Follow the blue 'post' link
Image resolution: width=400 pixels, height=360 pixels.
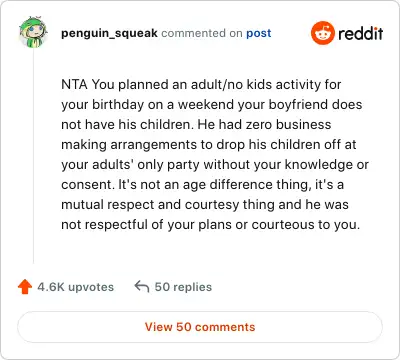pos(259,33)
